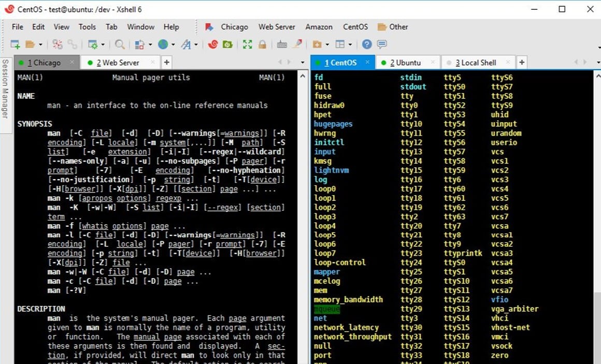Expand the Encoding globe dropdown arrow
The width and height of the screenshot is (601, 364).
173,45
